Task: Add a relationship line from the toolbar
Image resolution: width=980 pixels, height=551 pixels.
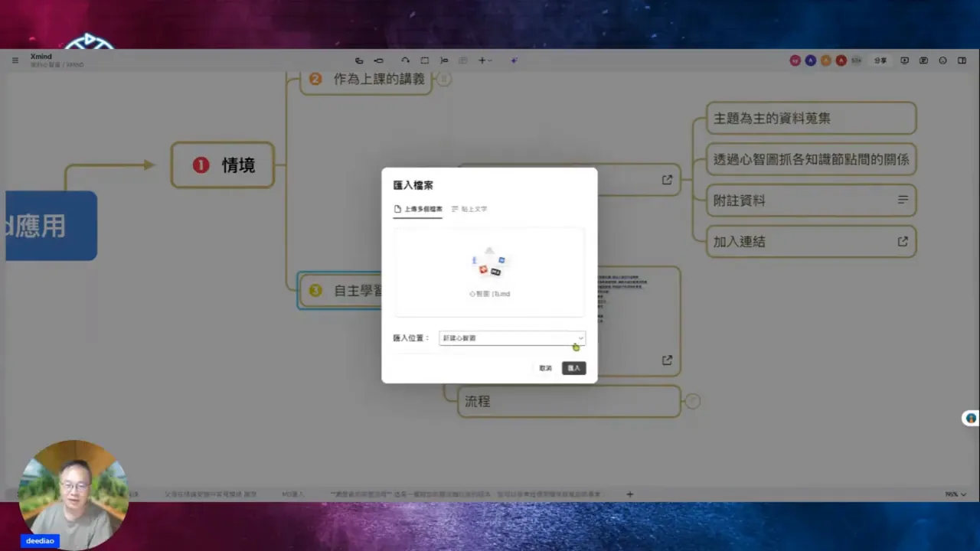Action: pyautogui.click(x=406, y=60)
